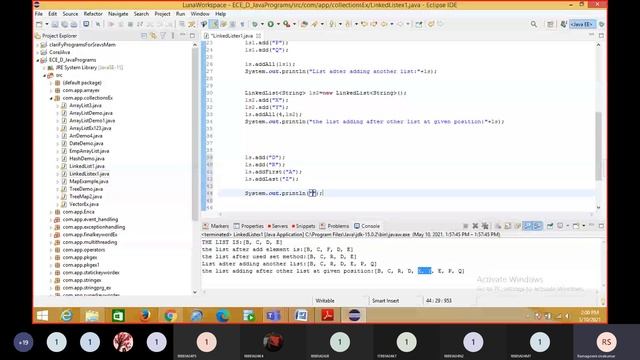The height and width of the screenshot is (360, 640).
Task: Click Remove All Terminated Launches icon
Action: tap(485, 226)
